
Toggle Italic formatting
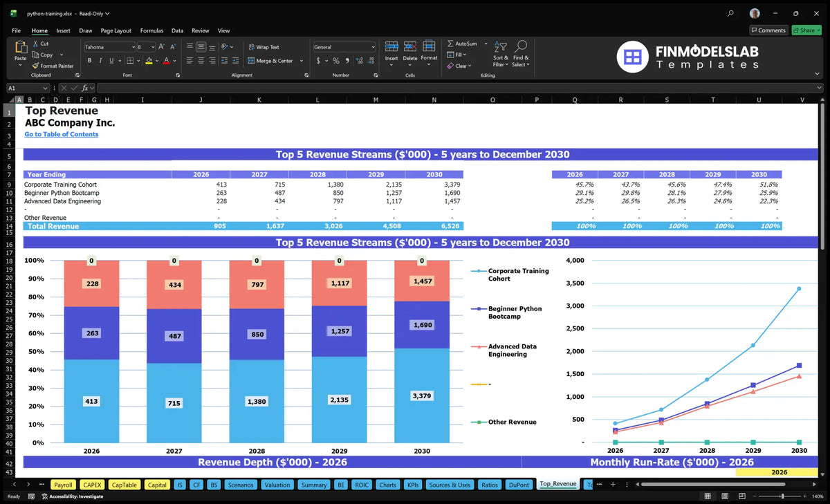[x=100, y=61]
